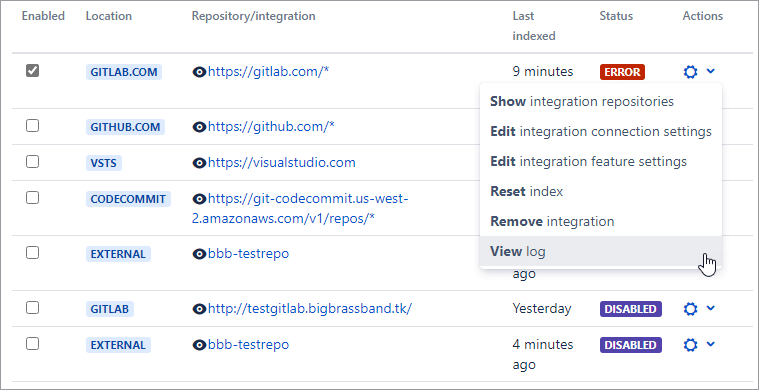This screenshot has height=390, width=759.
Task: Click the gear icon in last bbb-testrepo row
Action: (690, 345)
